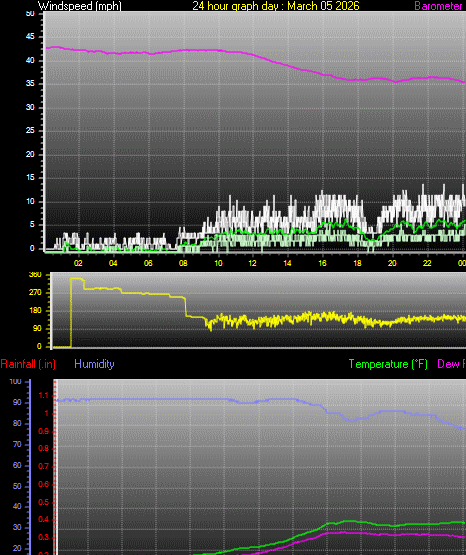Viewport: 466px width, 555px height.
Task: Click the magenta Dew Point legend label
Action: coord(451,364)
